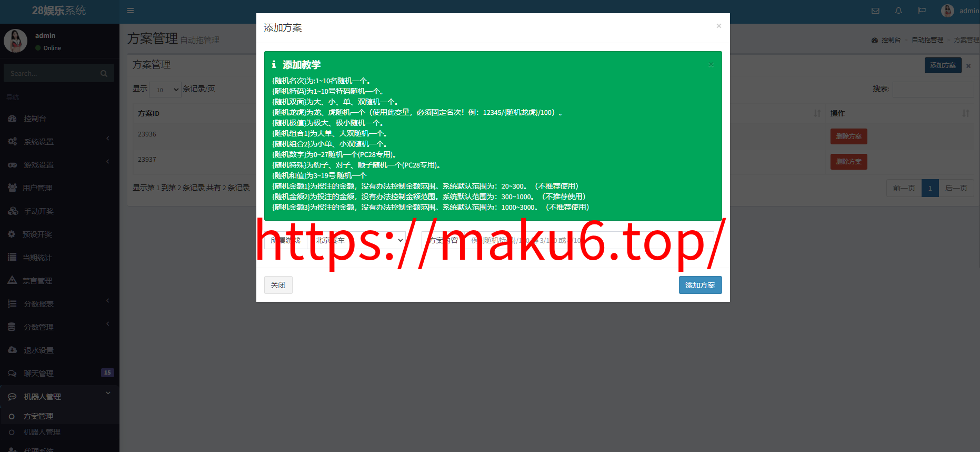Click the sort arrows left of 操作 column

[x=817, y=113]
